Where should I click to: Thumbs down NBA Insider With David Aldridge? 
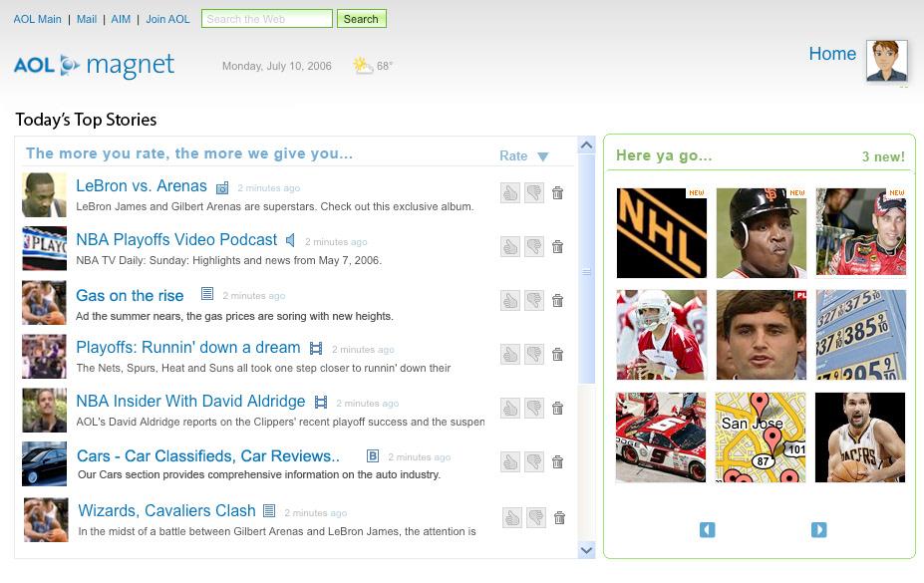(534, 408)
